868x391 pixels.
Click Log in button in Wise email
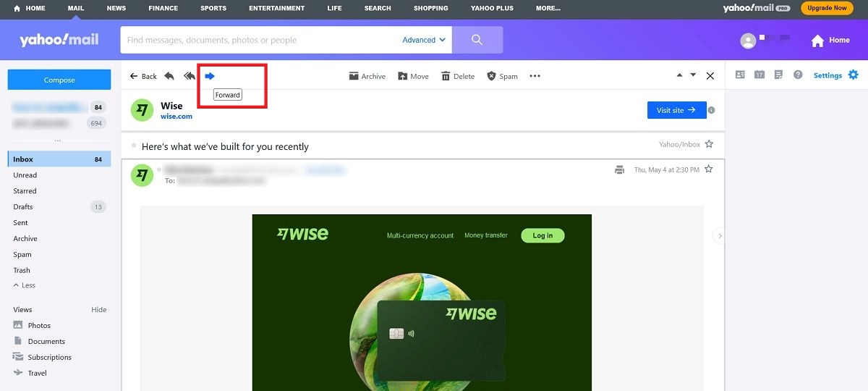click(542, 235)
